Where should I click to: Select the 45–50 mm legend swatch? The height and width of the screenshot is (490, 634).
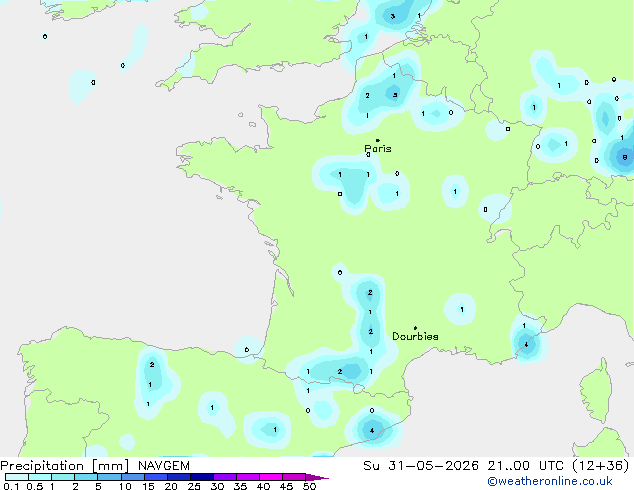[294, 477]
